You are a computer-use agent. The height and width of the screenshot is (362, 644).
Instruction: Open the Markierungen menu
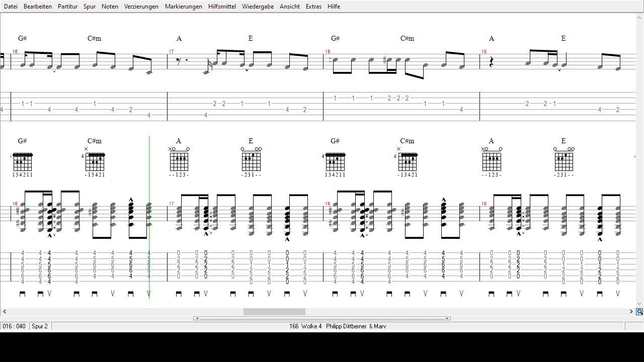pos(184,7)
